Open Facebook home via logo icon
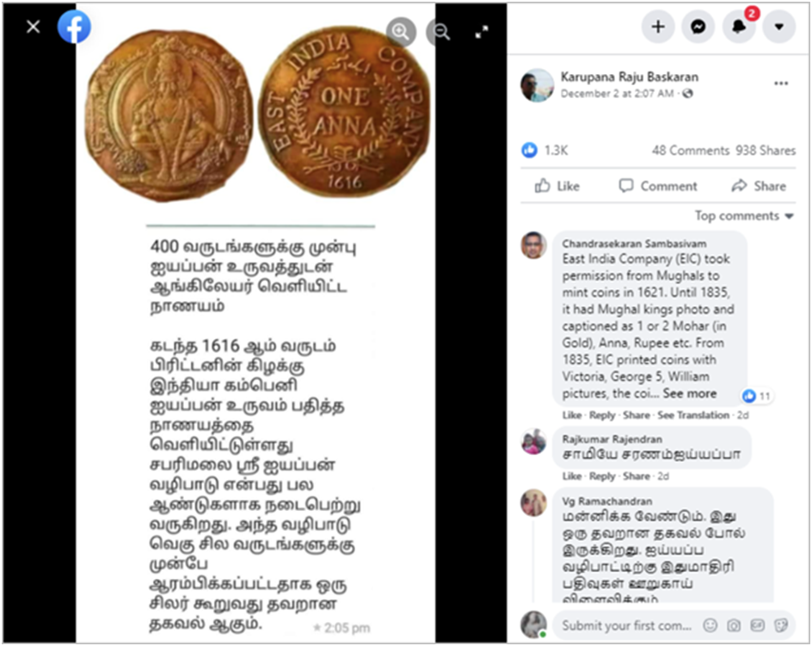The image size is (812, 646). click(74, 27)
